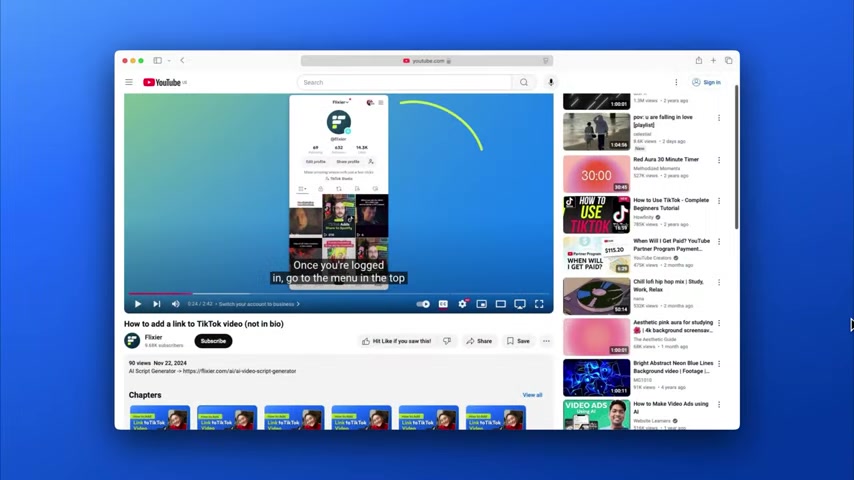Click the reader icon in the address bar
This screenshot has width=854, height=480.
coord(545,60)
